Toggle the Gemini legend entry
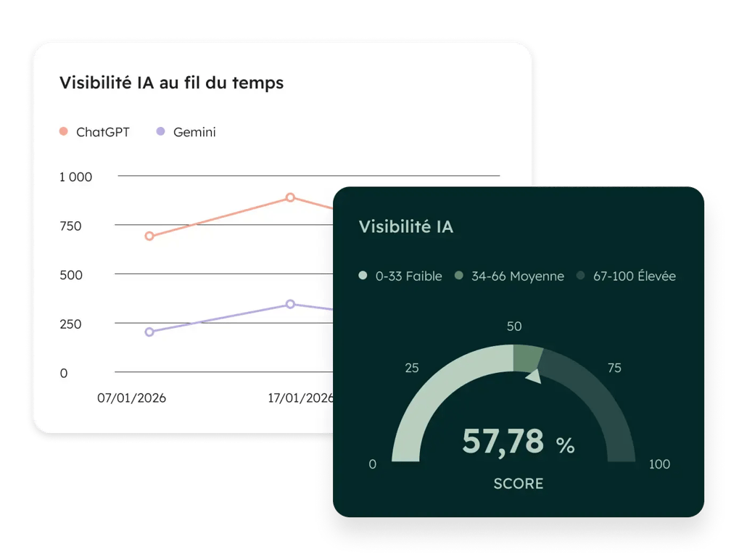 [x=186, y=132]
